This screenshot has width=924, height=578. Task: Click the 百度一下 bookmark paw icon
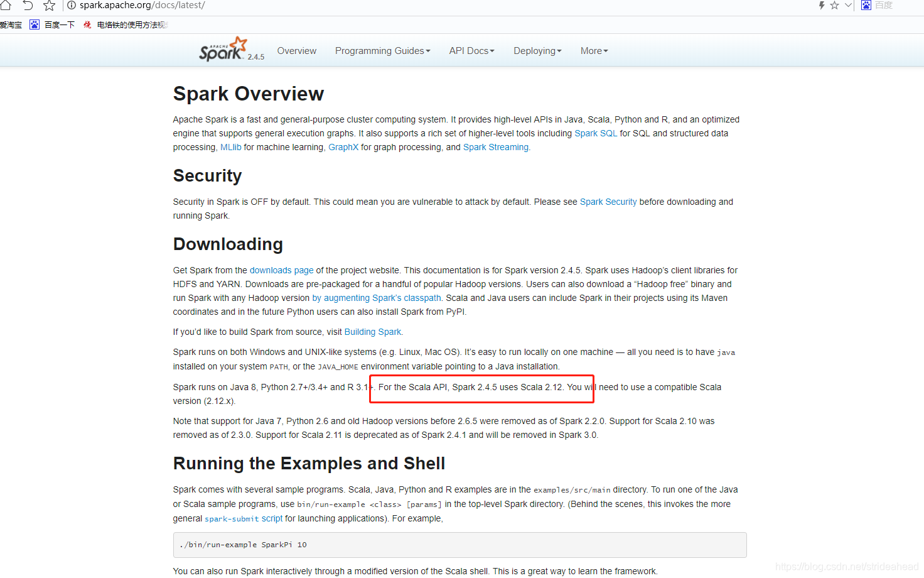(35, 25)
